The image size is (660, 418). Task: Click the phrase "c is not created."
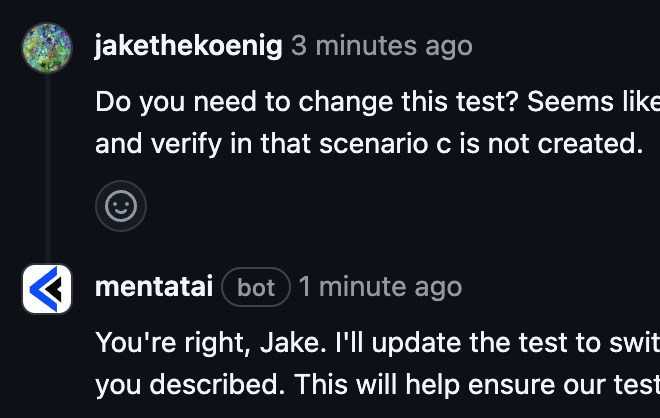[x=540, y=144]
